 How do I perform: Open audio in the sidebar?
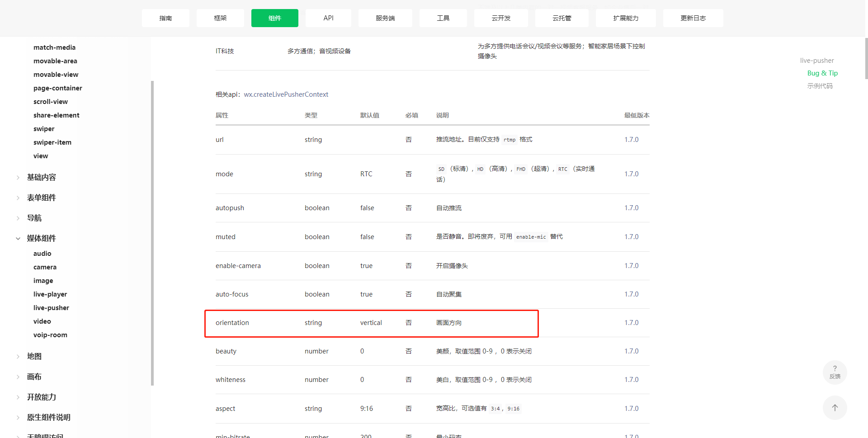click(x=42, y=254)
